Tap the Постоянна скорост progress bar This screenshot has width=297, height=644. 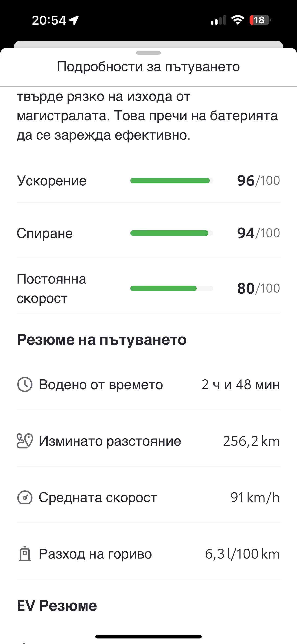pos(172,288)
